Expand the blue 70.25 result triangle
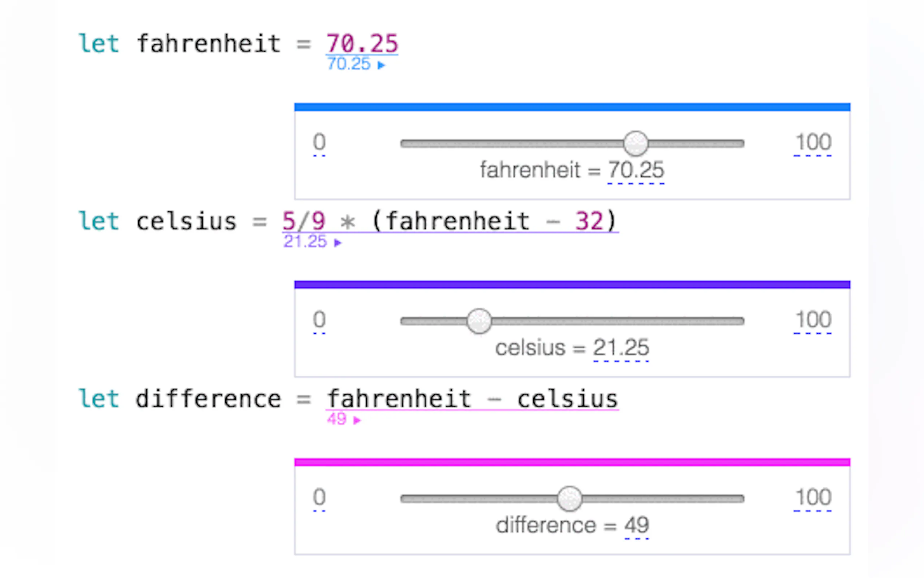 pos(381,66)
